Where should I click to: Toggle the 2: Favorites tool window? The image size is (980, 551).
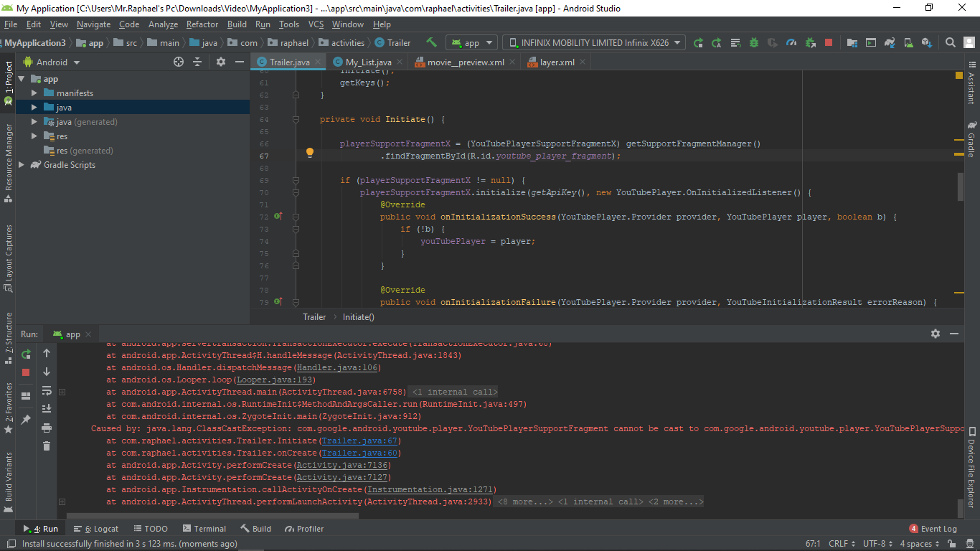(8, 408)
